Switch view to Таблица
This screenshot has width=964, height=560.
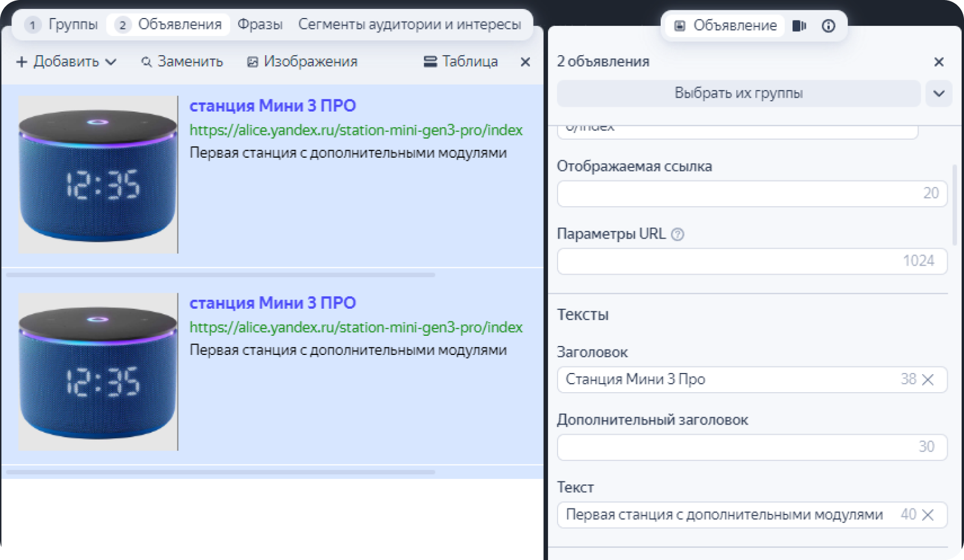[460, 62]
